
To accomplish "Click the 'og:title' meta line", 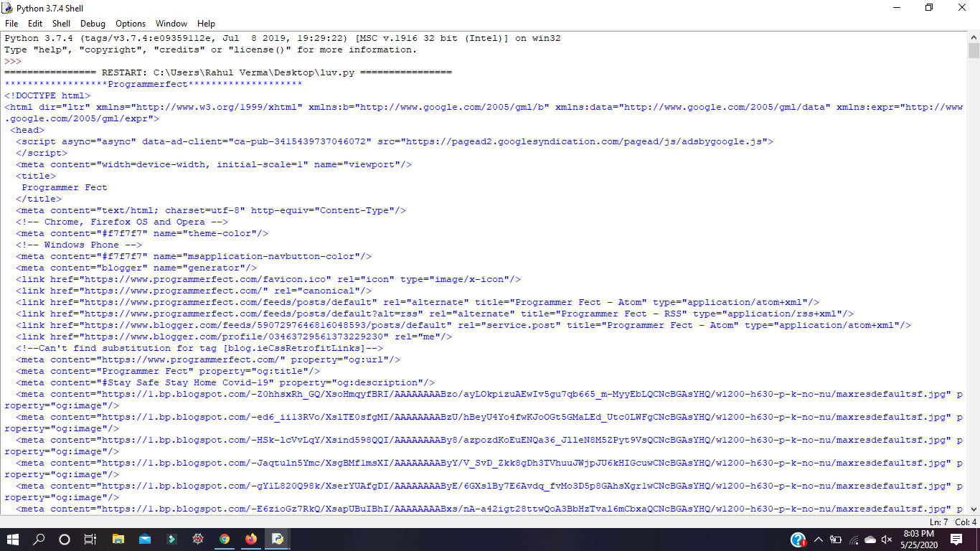I will point(168,371).
